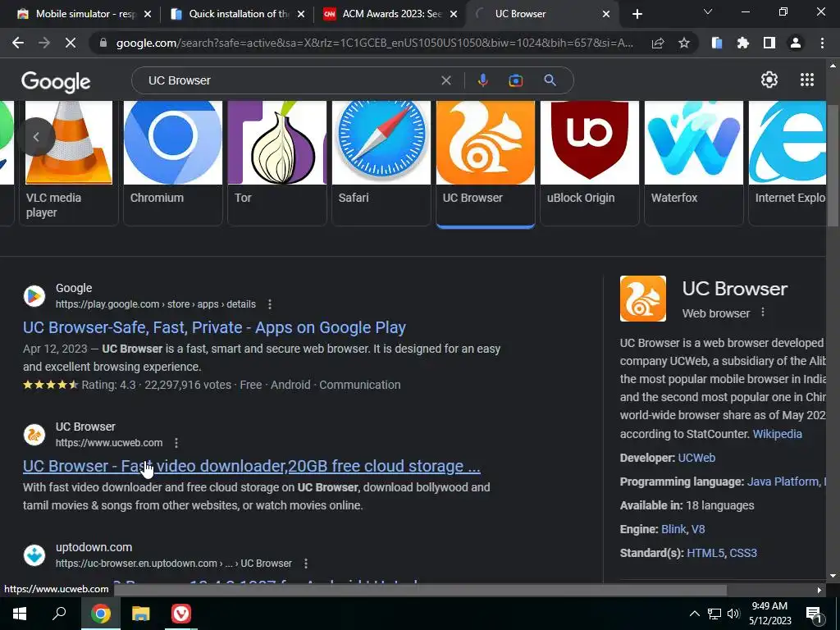The width and height of the screenshot is (840, 630).
Task: Open the Chrome profile avatar
Action: click(796, 43)
